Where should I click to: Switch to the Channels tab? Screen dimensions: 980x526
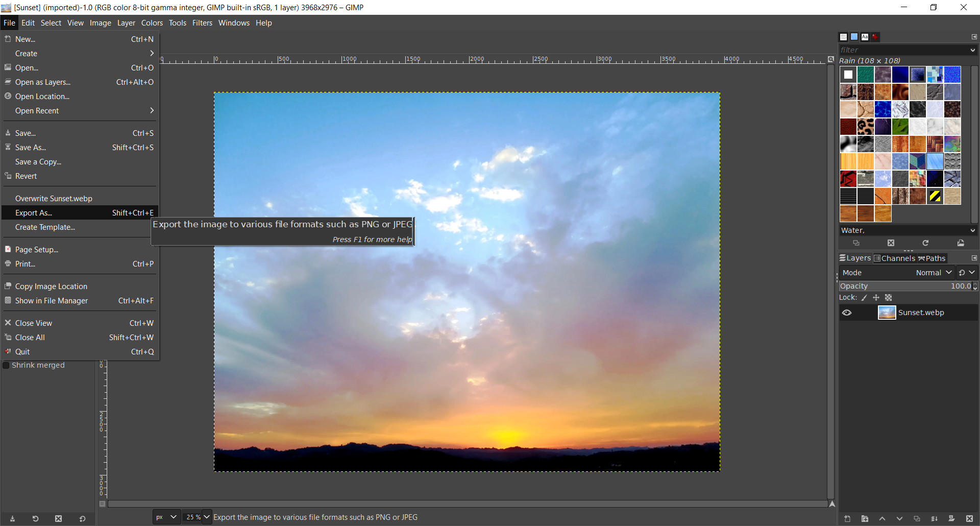coord(895,258)
